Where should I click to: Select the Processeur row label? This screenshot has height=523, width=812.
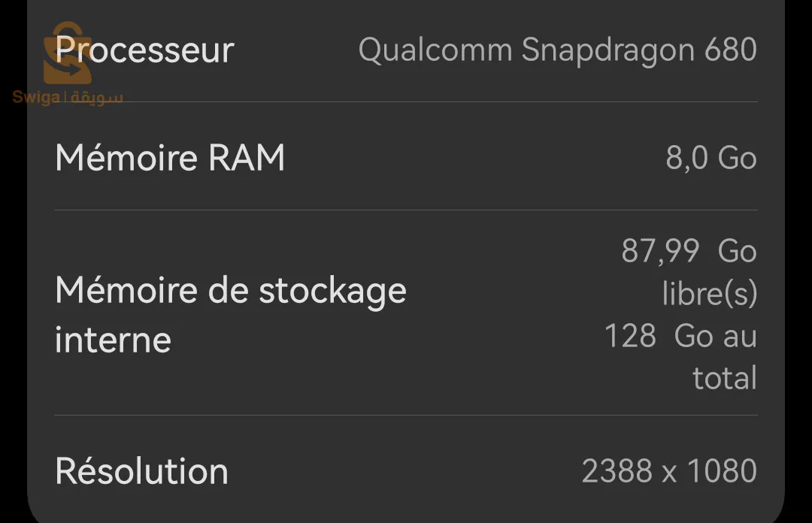[145, 50]
